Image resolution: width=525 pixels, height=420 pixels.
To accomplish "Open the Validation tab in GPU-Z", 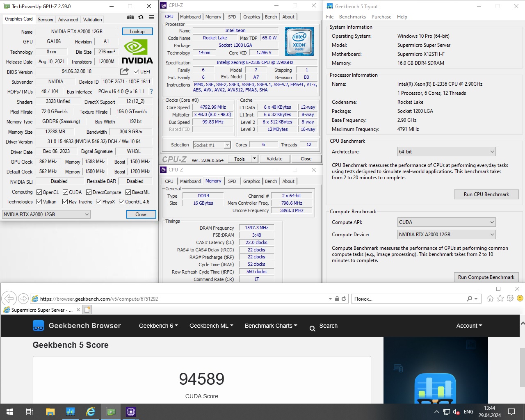I will coord(92,19).
